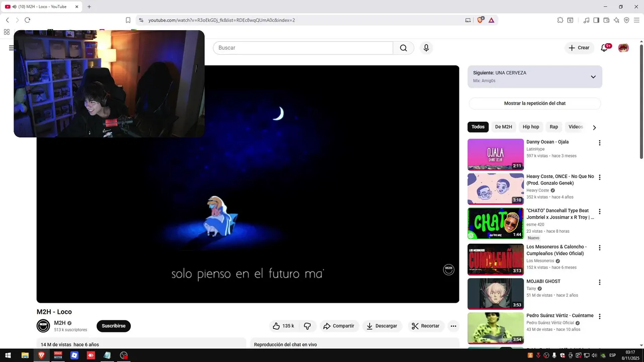Open MOJABI GHOST thumbnail
This screenshot has width=644, height=362.
(496, 294)
